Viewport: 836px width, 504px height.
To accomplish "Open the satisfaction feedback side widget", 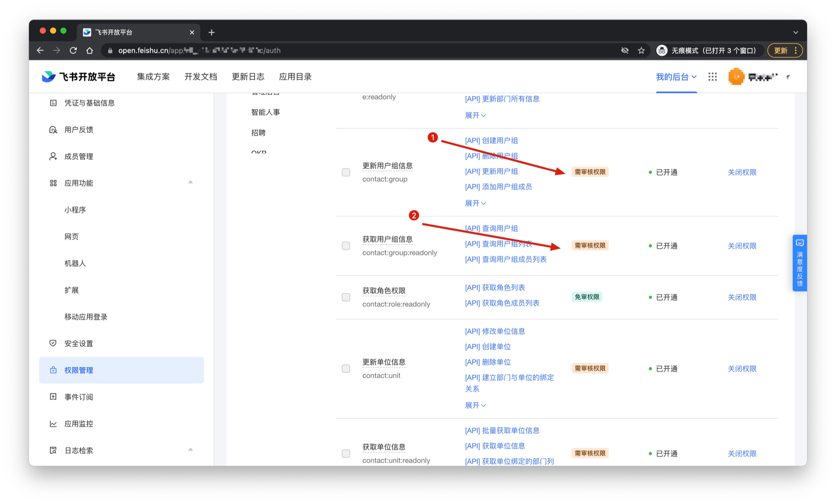I will pos(799,263).
